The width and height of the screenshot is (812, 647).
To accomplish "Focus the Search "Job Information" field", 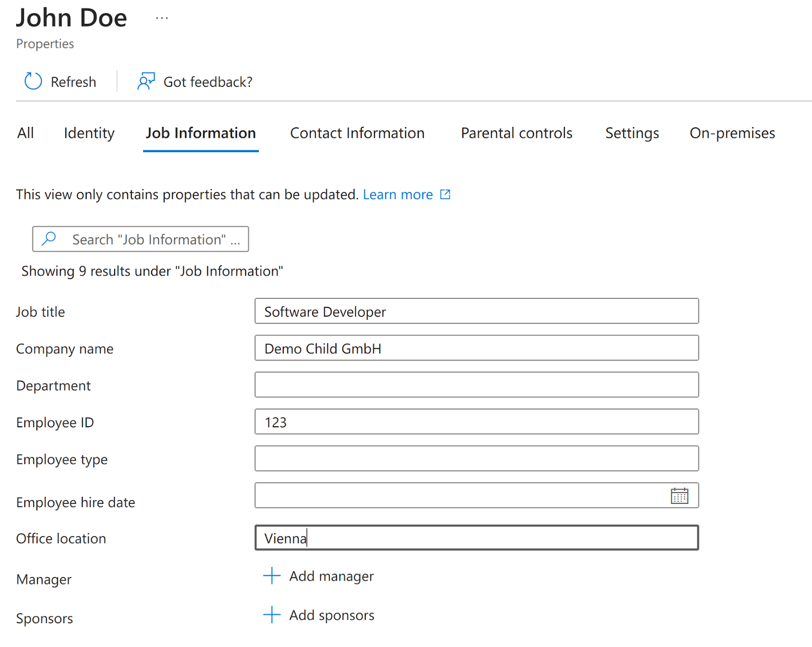I will [x=141, y=239].
